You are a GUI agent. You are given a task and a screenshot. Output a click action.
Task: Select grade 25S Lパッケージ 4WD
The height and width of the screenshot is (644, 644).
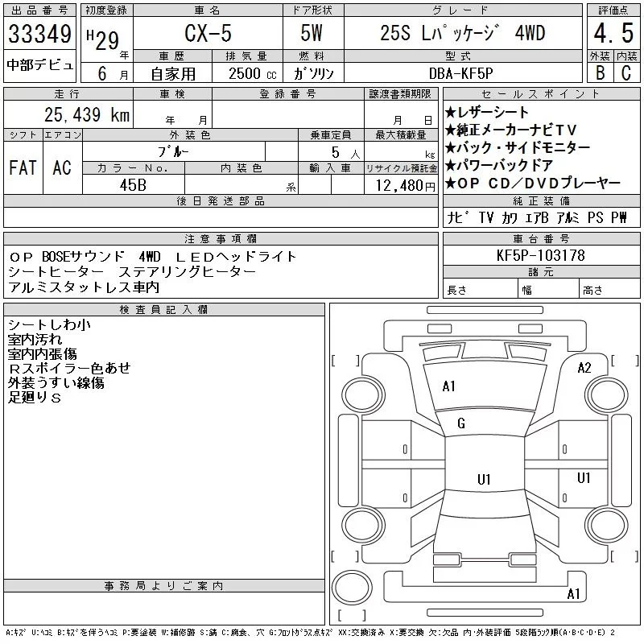(462, 33)
